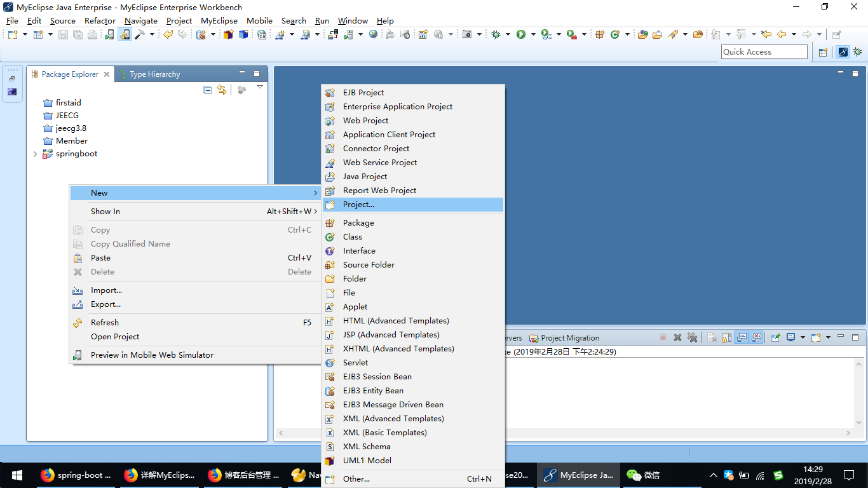Open Package Explorer View Menu triangle
The height and width of the screenshot is (488, 868).
click(259, 87)
